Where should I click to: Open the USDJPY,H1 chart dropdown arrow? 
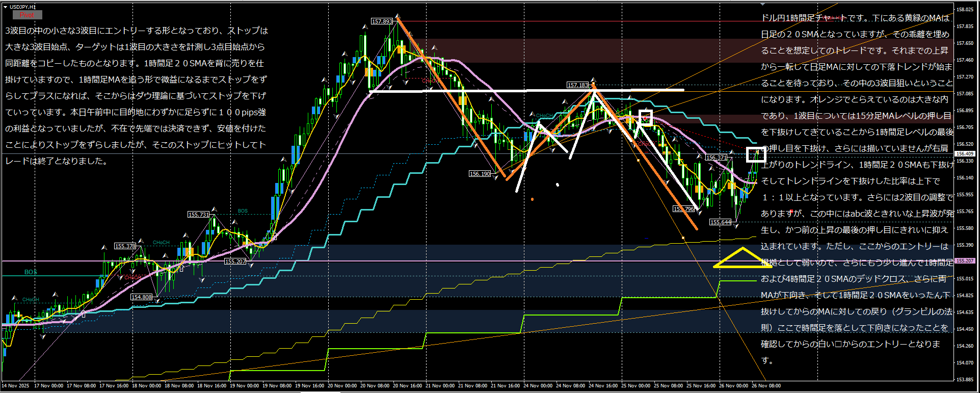5,7
